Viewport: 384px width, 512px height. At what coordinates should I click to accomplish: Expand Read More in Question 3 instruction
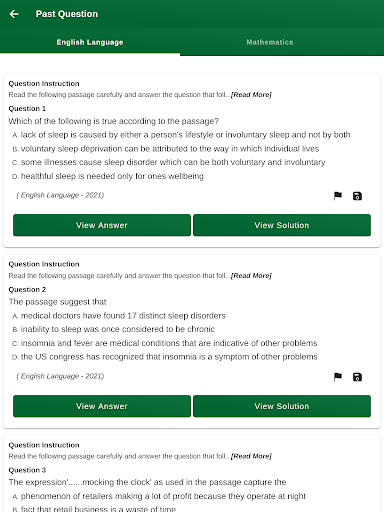(x=251, y=456)
